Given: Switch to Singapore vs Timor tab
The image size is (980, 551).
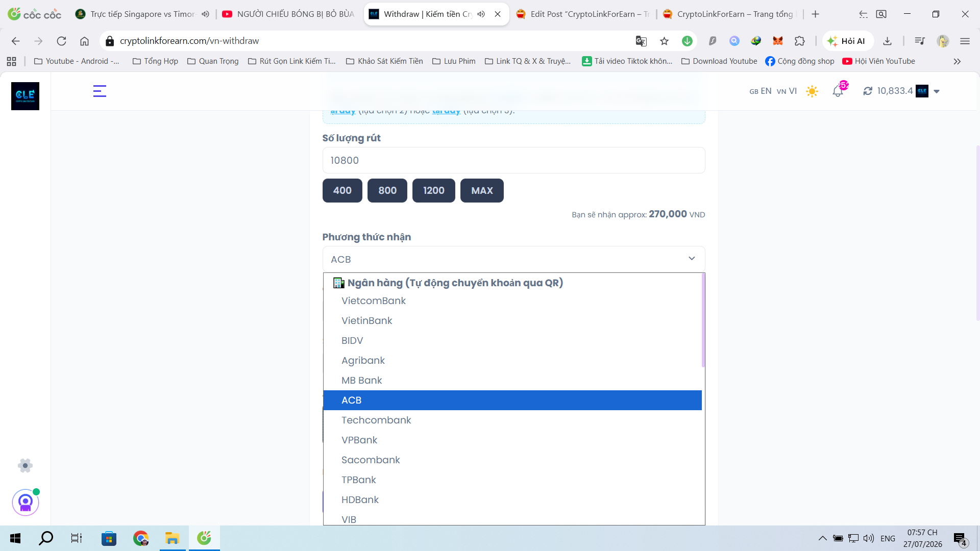Looking at the screenshot, I should [142, 14].
